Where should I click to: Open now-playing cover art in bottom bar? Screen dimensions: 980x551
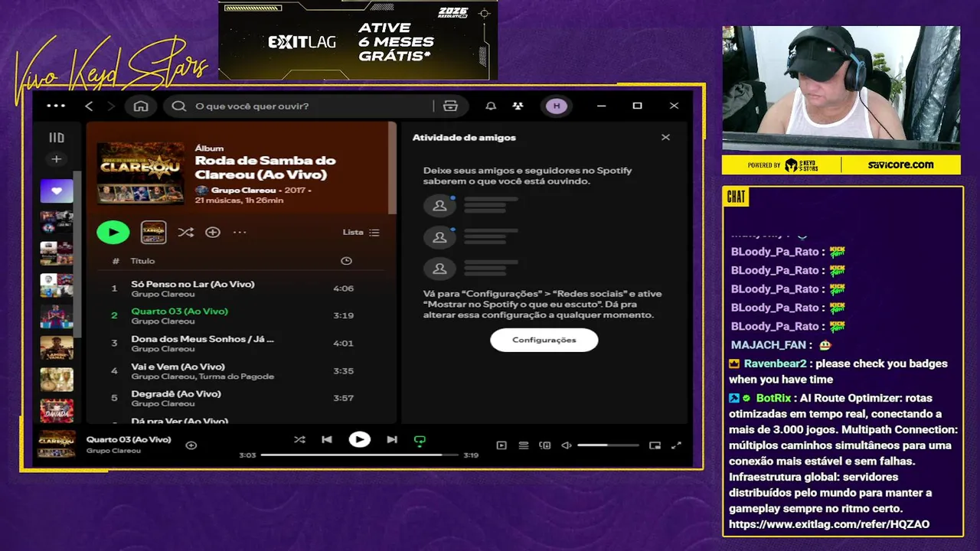pyautogui.click(x=57, y=444)
